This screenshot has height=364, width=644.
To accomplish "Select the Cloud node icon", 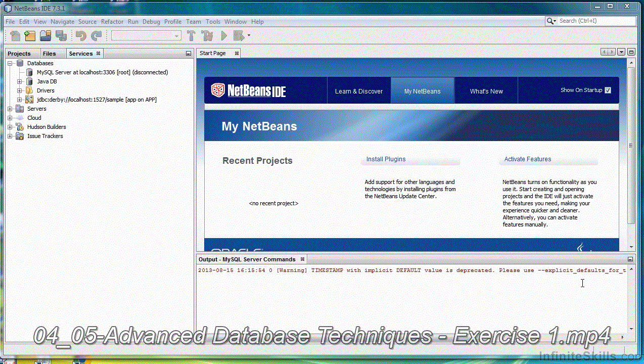I will tap(20, 118).
